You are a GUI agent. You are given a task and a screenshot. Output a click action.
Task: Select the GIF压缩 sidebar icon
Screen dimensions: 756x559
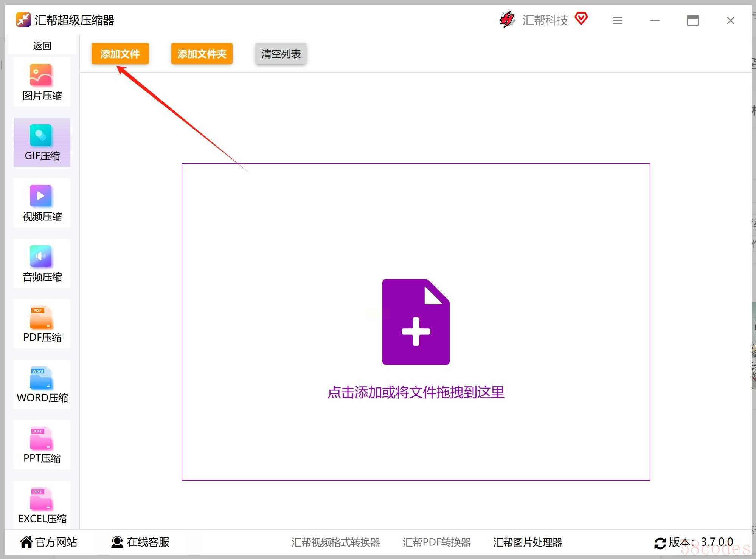[x=41, y=135]
